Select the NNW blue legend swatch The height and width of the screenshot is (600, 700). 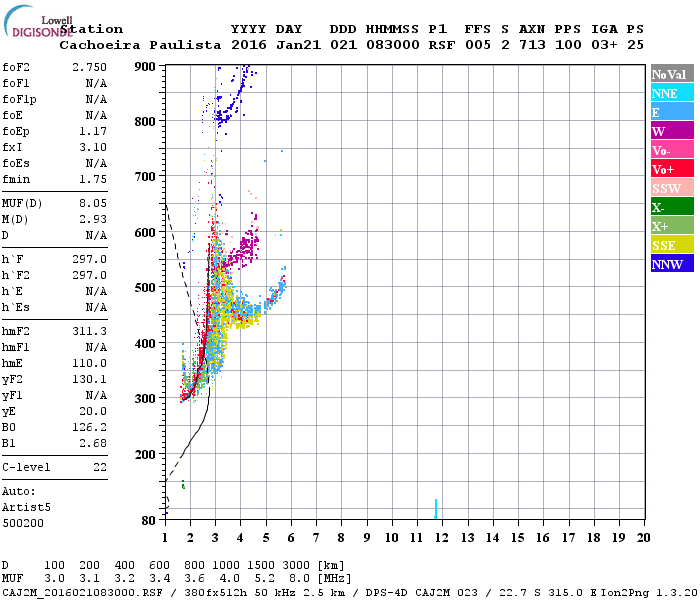[x=672, y=263]
